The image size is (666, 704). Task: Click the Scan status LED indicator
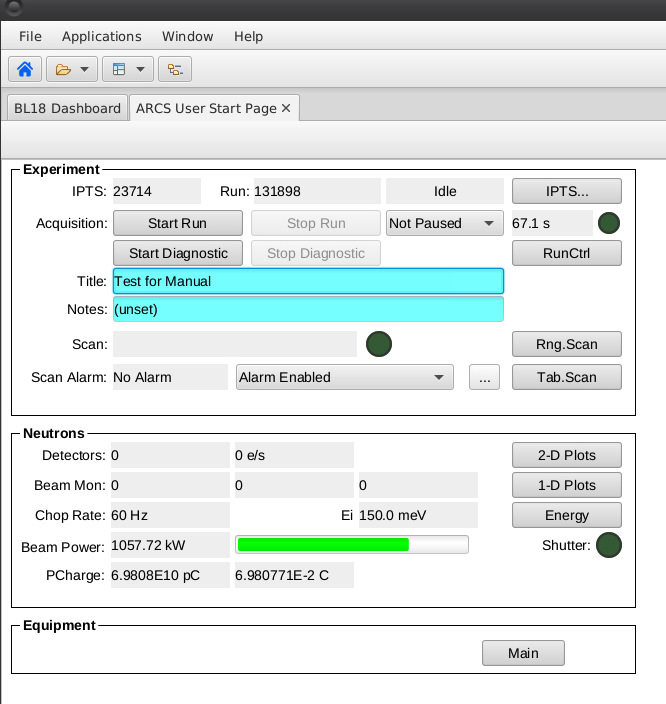pyautogui.click(x=379, y=344)
